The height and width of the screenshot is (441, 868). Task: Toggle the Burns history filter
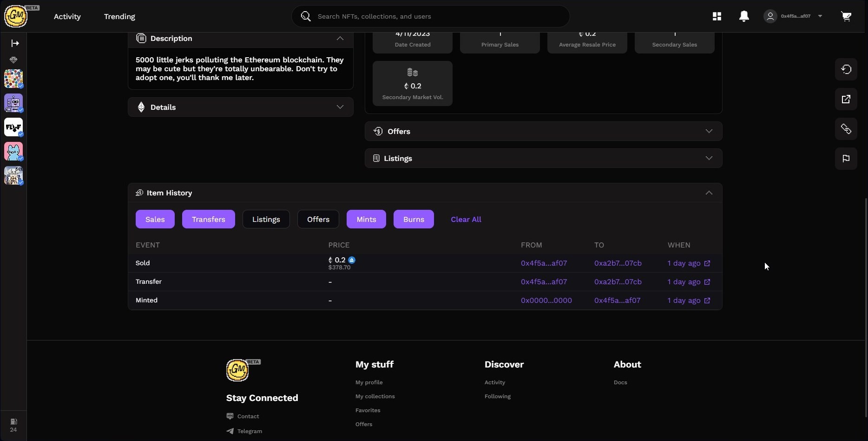[414, 219]
